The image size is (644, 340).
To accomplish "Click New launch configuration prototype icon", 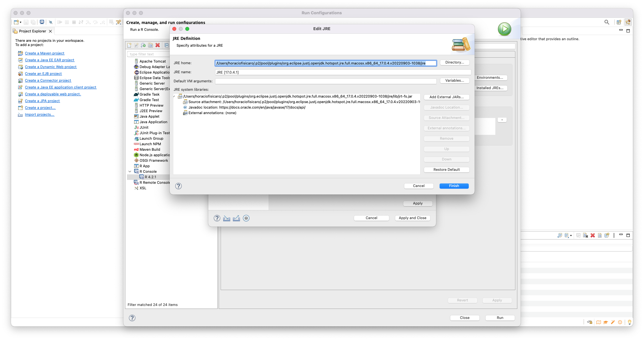I will (x=136, y=45).
